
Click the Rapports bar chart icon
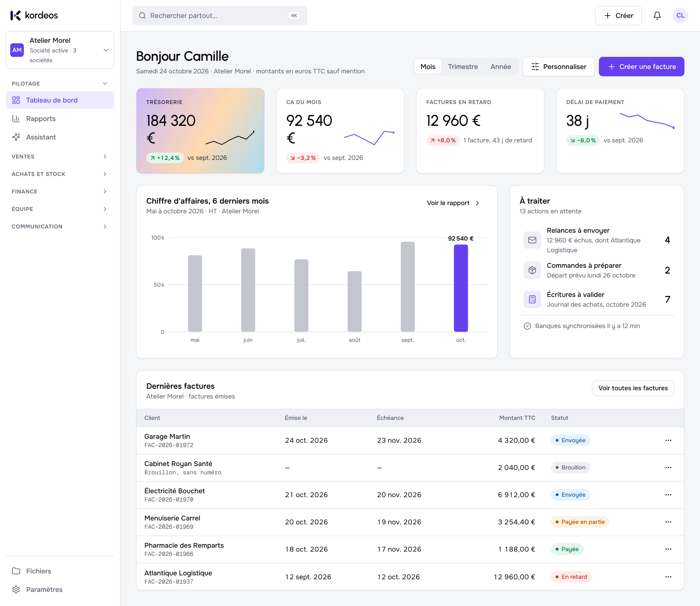(16, 119)
